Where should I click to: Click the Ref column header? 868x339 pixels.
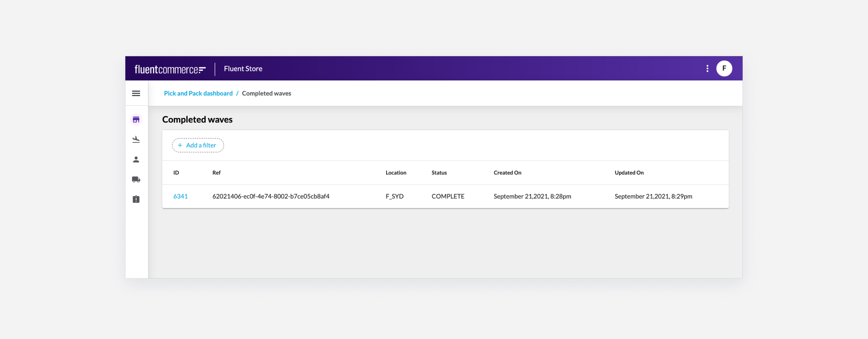(217, 173)
